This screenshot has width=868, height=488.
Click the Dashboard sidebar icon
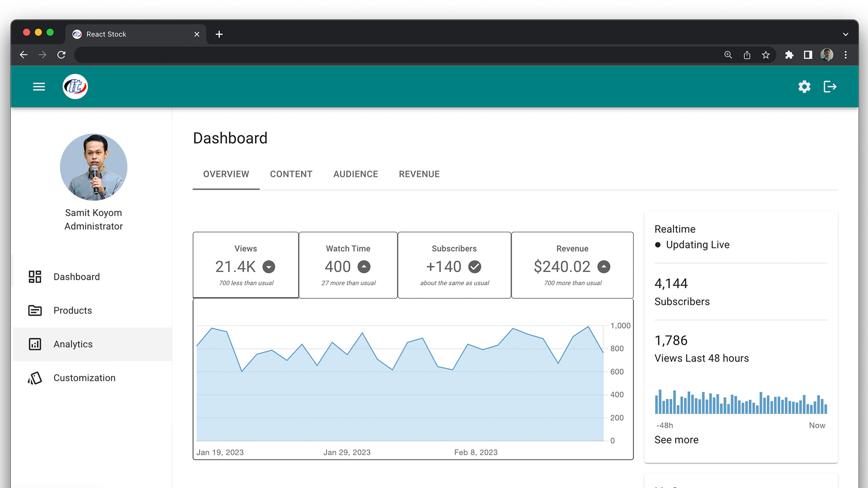click(35, 276)
